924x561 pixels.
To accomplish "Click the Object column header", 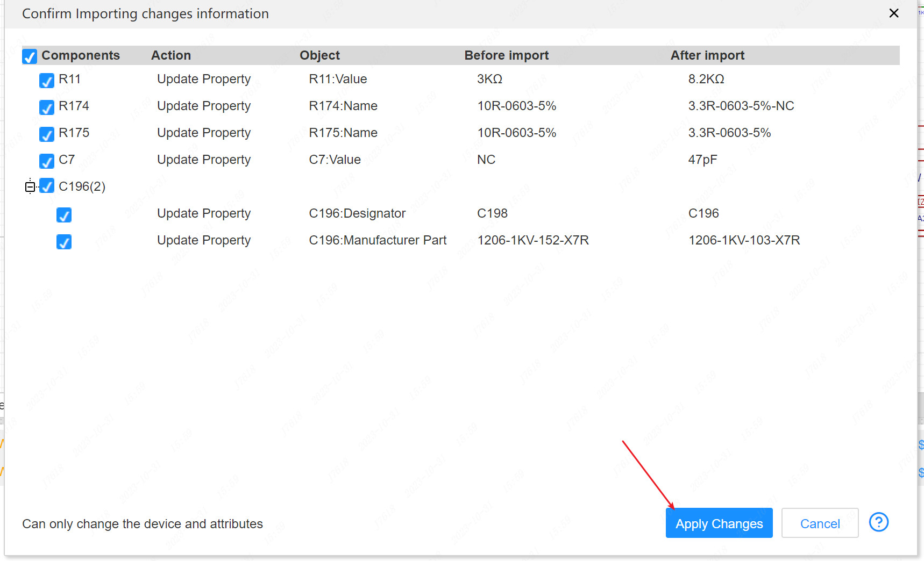I will 319,55.
